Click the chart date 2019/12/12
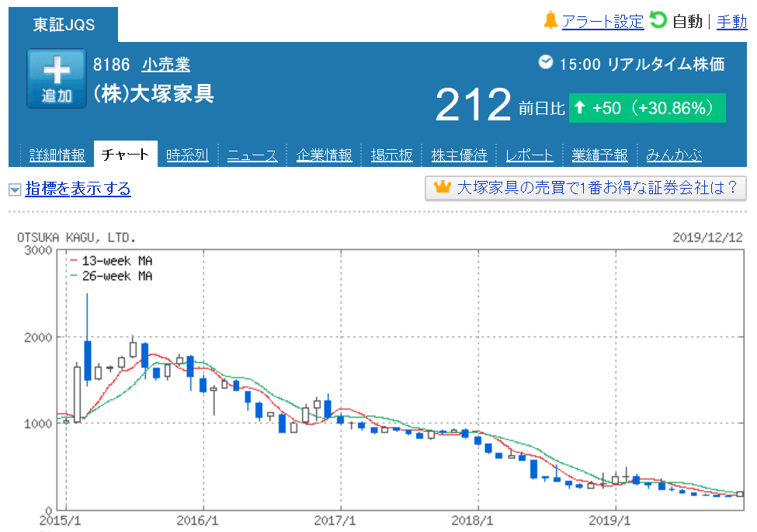This screenshot has width=757, height=532. click(707, 237)
